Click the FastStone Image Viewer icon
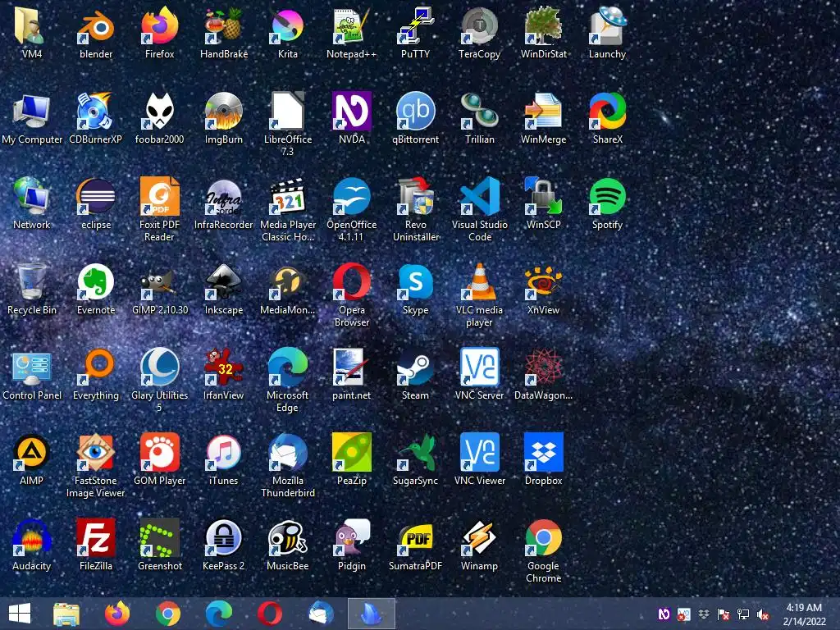 click(x=96, y=453)
